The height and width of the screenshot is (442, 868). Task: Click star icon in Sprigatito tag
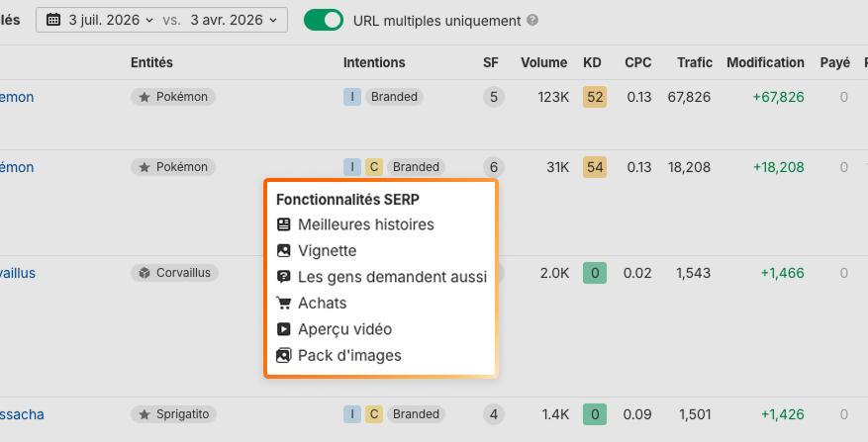145,414
